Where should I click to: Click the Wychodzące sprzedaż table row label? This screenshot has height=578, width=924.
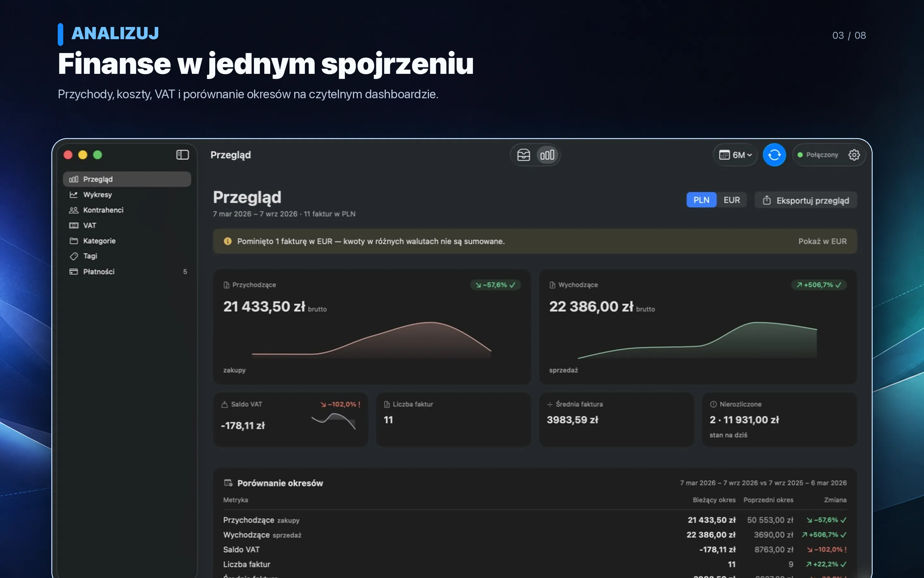point(262,535)
